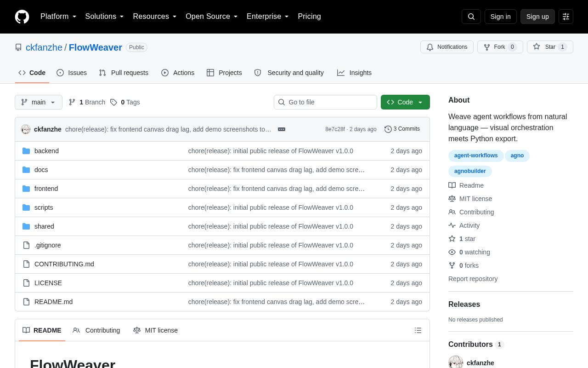Open the appearance settings icon in header

566,17
